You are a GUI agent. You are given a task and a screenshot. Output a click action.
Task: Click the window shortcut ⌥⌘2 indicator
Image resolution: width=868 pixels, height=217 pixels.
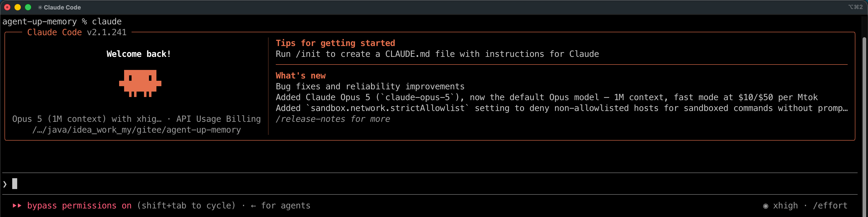pos(855,7)
